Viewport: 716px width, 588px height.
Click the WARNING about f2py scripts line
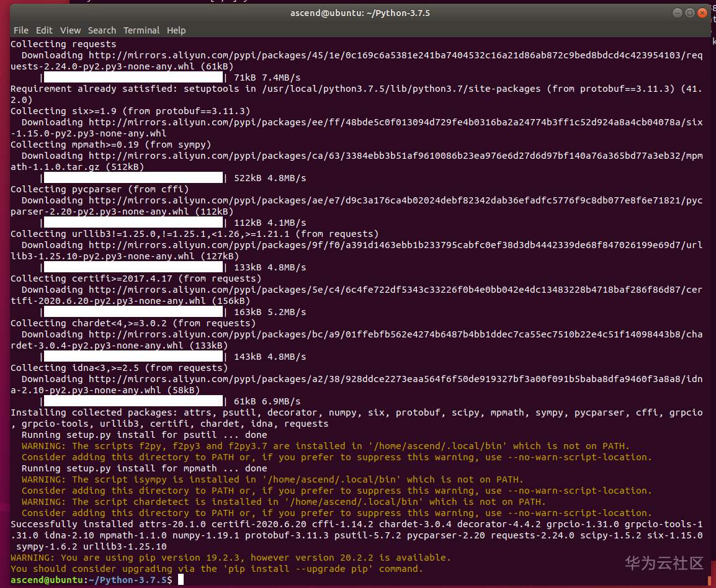point(326,446)
